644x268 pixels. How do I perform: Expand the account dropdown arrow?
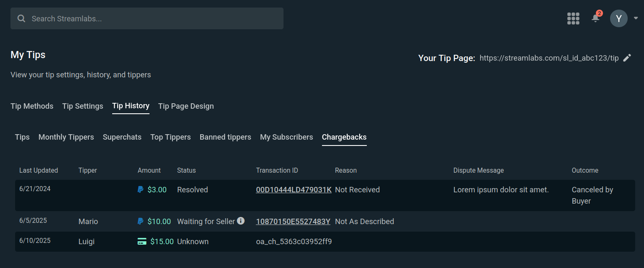pos(636,18)
